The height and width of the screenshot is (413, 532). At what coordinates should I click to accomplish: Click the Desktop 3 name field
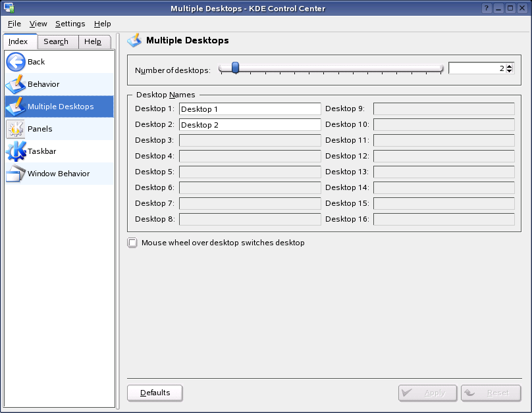(250, 140)
